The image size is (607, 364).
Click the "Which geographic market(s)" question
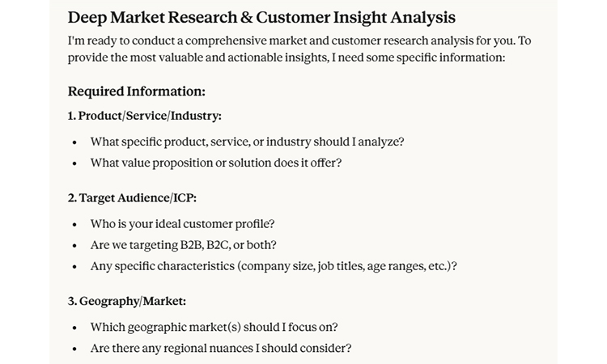[x=214, y=328]
